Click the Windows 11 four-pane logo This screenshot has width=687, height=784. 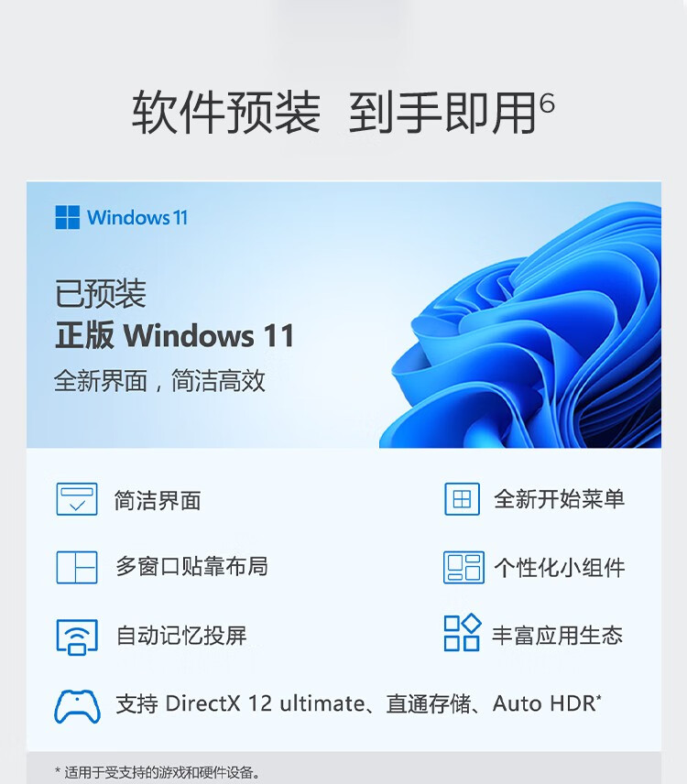[67, 217]
